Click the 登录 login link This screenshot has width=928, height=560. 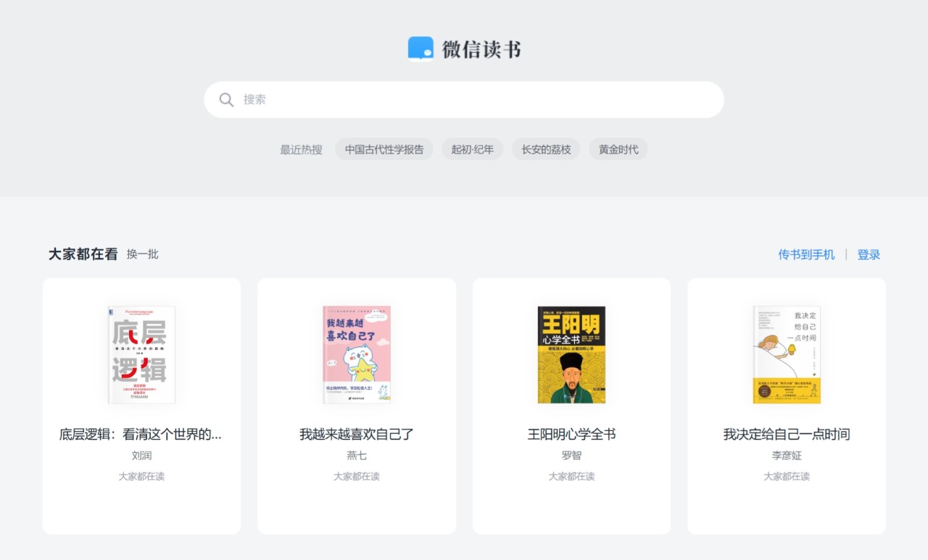pyautogui.click(x=869, y=254)
